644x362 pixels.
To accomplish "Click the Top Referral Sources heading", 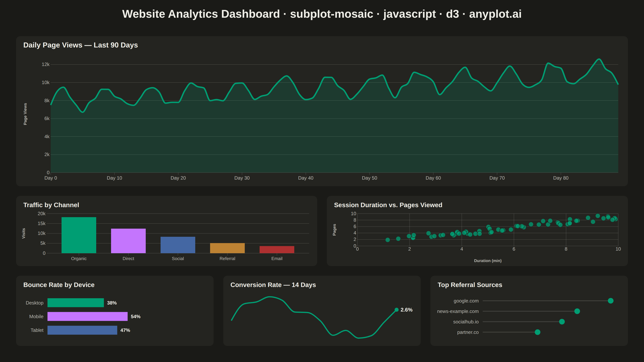I will (x=470, y=285).
